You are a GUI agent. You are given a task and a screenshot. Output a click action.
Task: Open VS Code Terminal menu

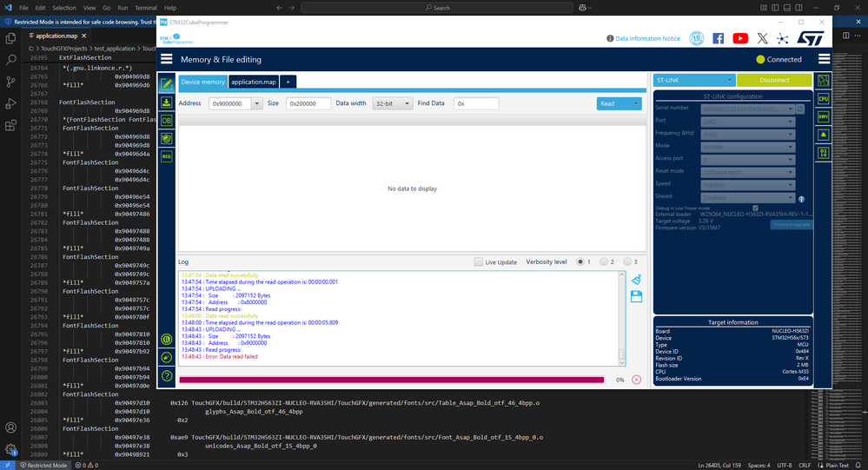click(146, 8)
